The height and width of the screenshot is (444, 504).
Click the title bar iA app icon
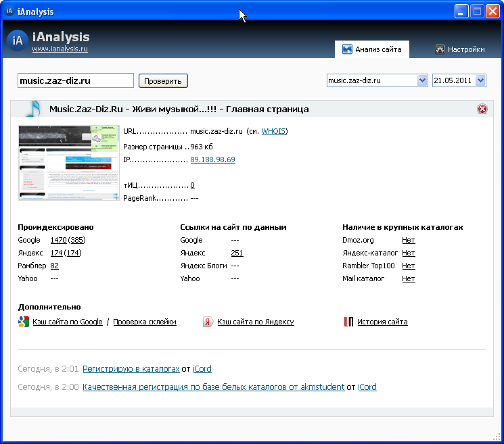tap(9, 11)
